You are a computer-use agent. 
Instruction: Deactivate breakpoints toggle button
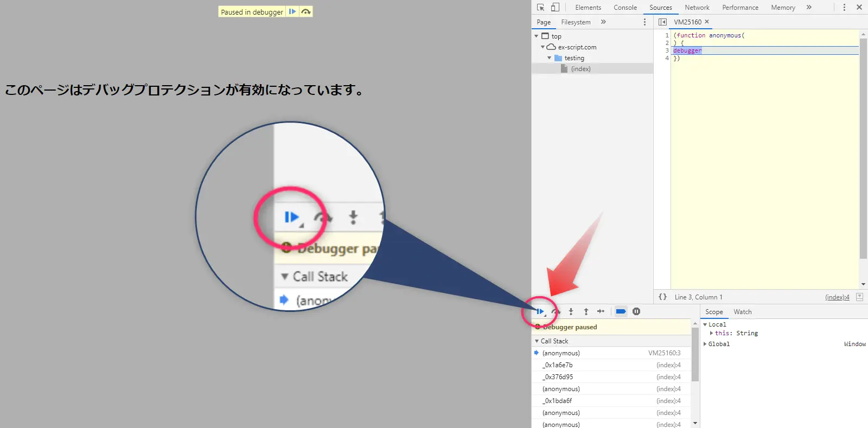621,311
